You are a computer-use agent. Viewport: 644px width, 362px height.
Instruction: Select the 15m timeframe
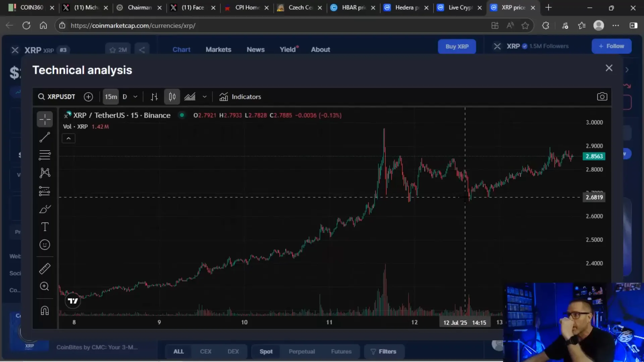click(x=111, y=97)
